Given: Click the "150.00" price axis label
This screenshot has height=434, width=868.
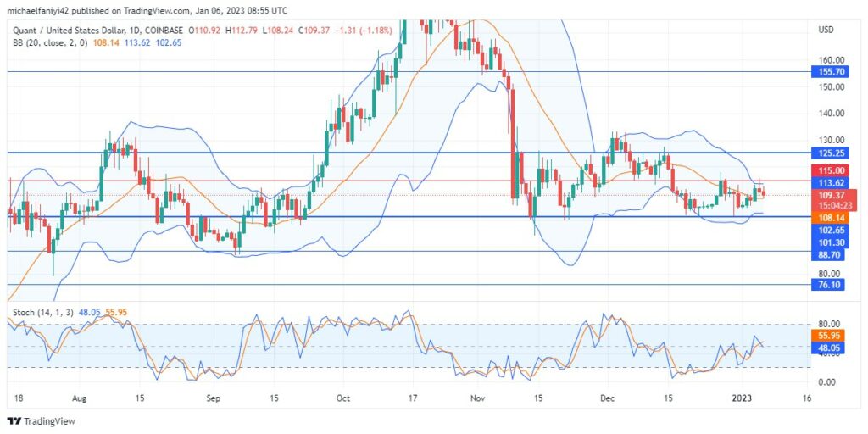Looking at the screenshot, I should pyautogui.click(x=832, y=87).
